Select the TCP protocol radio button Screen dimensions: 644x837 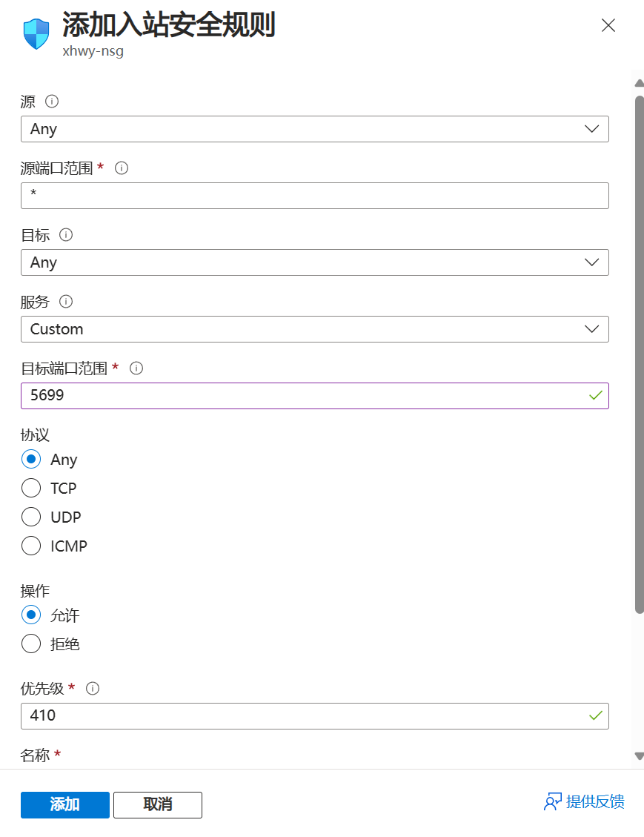point(31,488)
